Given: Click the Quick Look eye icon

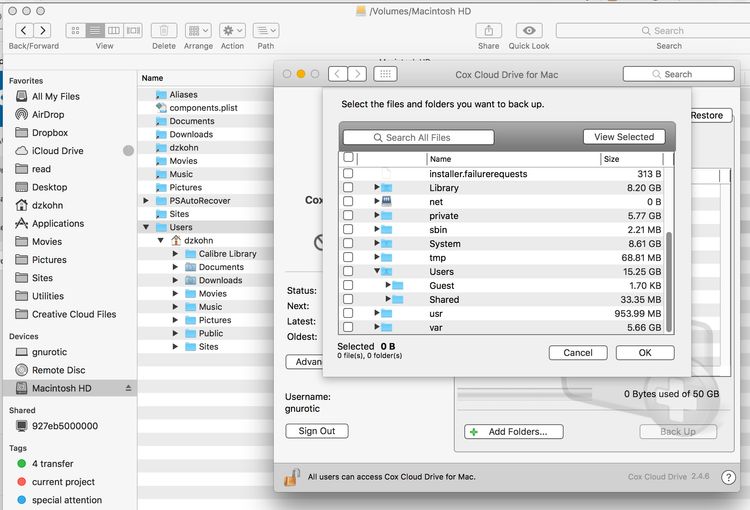Looking at the screenshot, I should 529,31.
